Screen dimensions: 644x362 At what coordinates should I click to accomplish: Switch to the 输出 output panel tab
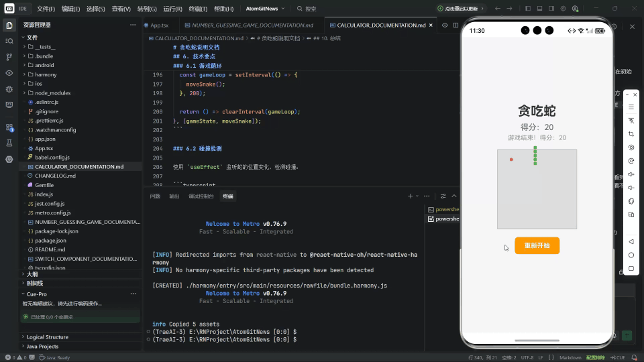174,196
